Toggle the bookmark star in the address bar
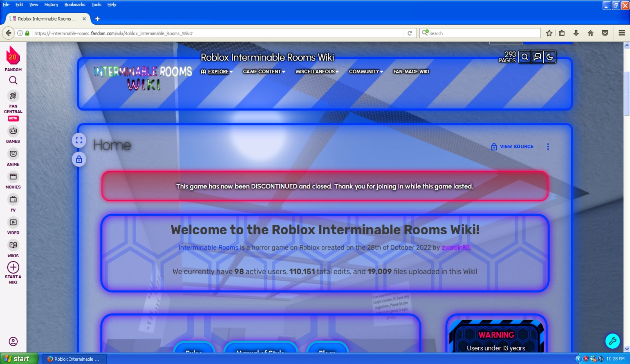 click(x=548, y=33)
